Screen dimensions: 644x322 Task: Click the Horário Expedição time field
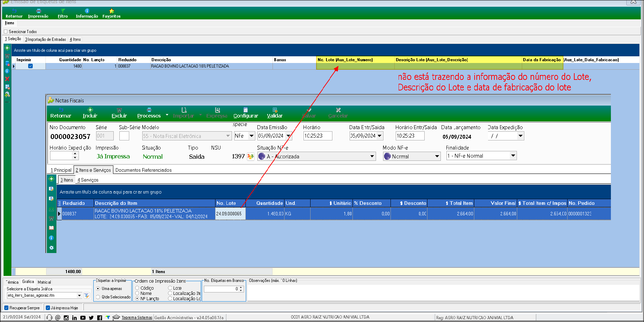click(61, 156)
